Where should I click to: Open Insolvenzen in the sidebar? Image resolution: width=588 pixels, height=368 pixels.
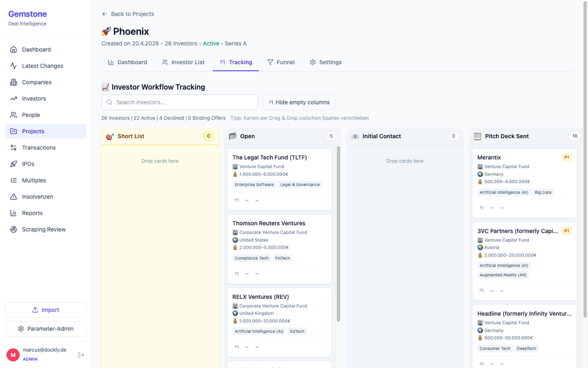(46, 197)
